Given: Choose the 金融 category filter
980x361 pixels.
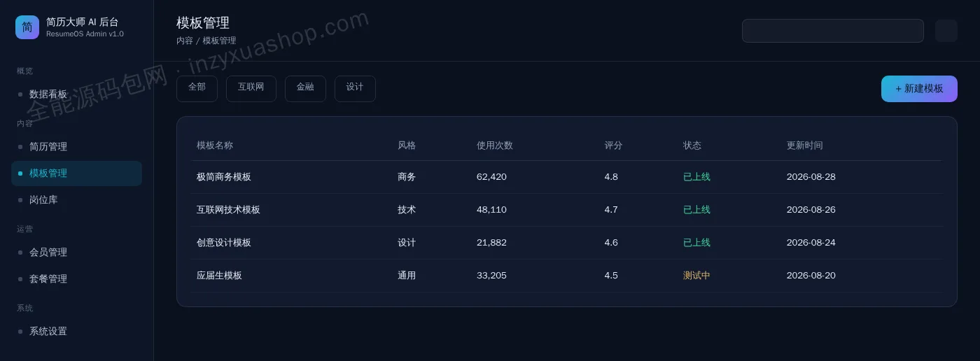Looking at the screenshot, I should click(x=305, y=89).
